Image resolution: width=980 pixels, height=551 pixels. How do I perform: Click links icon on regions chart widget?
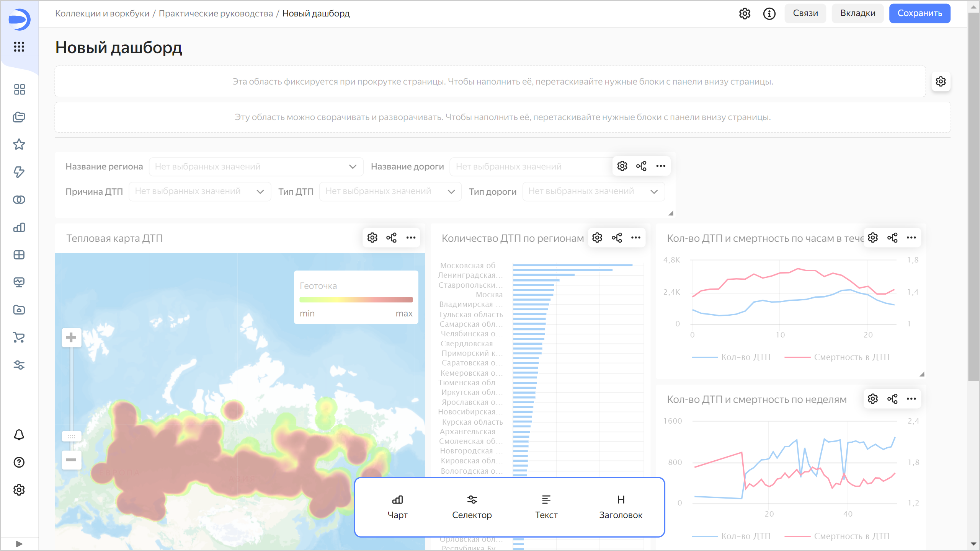pyautogui.click(x=617, y=238)
